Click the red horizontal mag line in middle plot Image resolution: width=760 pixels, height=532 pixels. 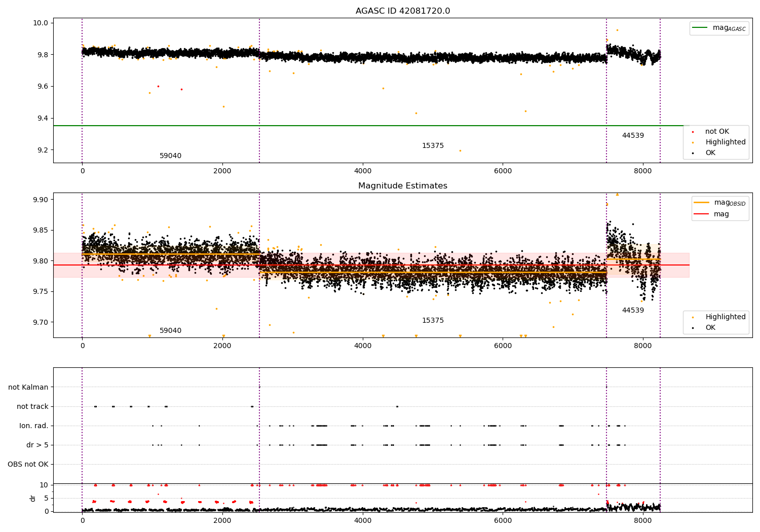[x=371, y=265]
